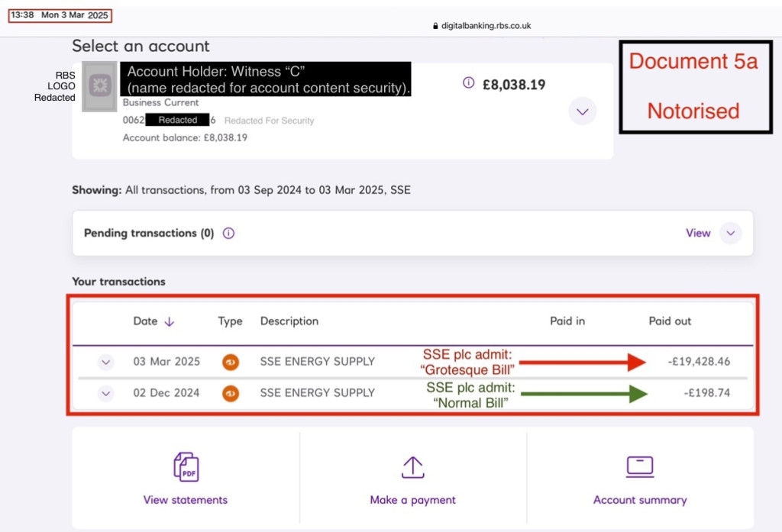Click the orange type icon for 03 Mar 2025
This screenshot has width=782, height=532.
(231, 362)
